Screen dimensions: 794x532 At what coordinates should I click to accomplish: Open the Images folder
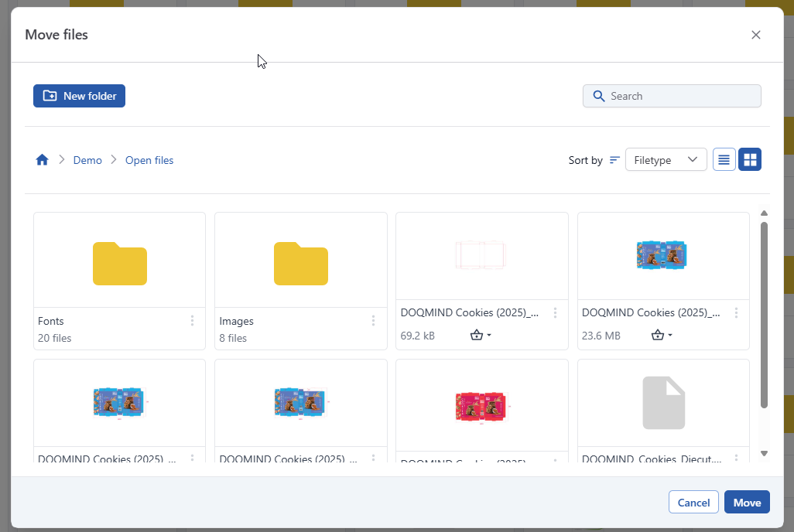[301, 264]
